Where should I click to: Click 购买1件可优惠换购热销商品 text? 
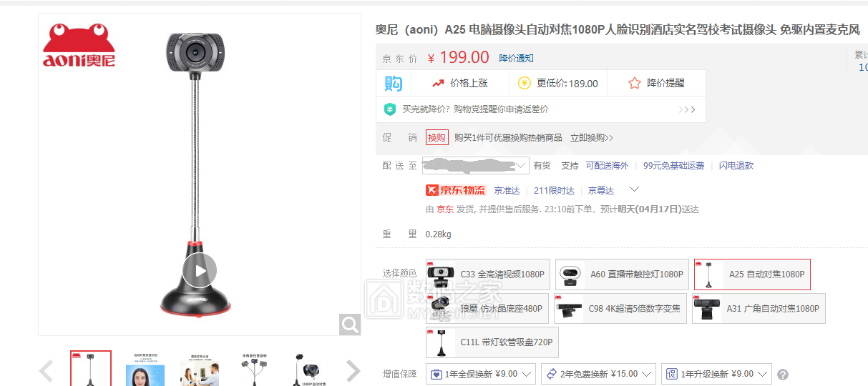click(x=508, y=137)
